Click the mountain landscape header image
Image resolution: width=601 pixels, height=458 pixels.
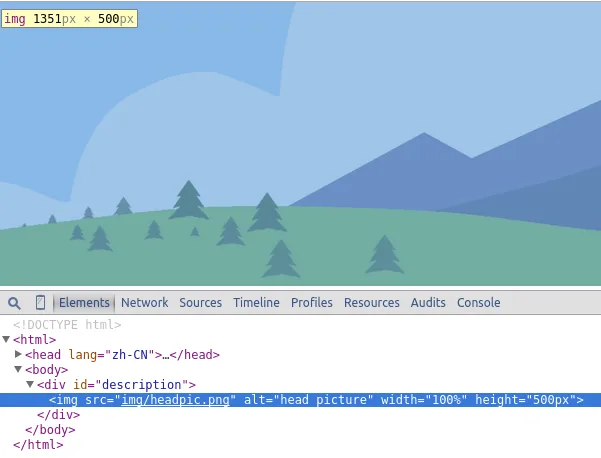[x=300, y=150]
